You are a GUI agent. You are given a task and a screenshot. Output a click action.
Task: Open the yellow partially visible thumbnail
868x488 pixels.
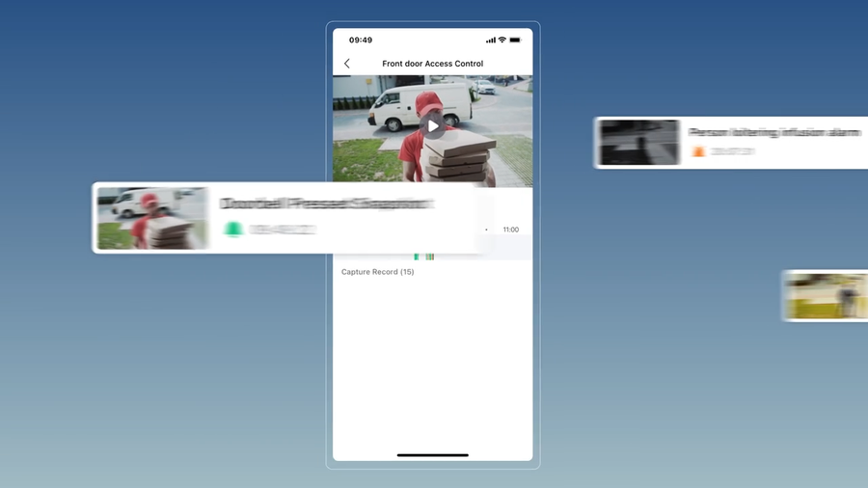826,295
